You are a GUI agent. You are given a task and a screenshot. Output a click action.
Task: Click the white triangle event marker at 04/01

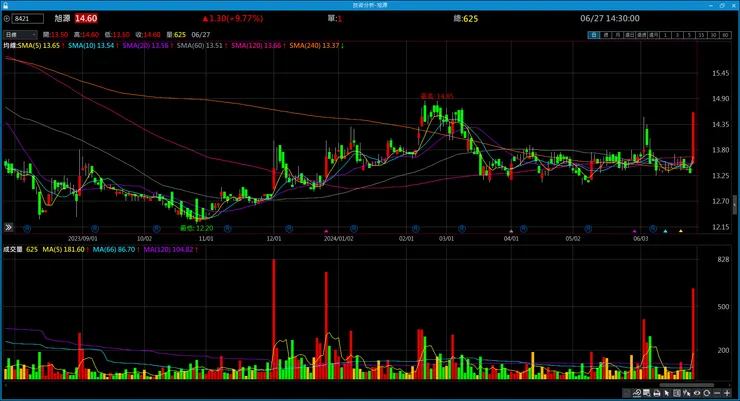[x=511, y=231]
